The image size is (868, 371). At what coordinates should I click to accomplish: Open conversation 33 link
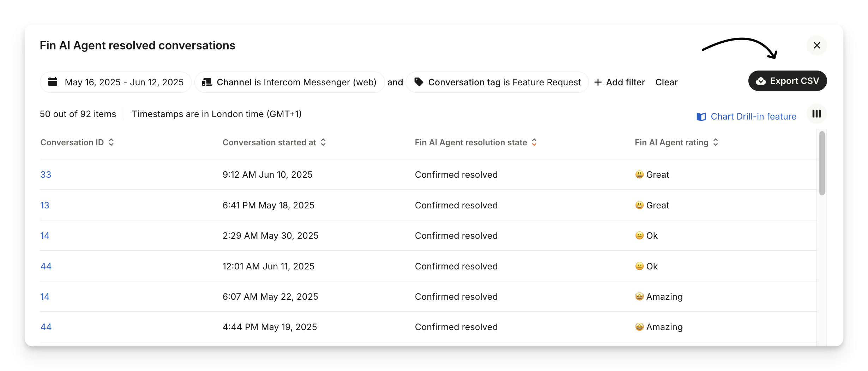point(46,175)
